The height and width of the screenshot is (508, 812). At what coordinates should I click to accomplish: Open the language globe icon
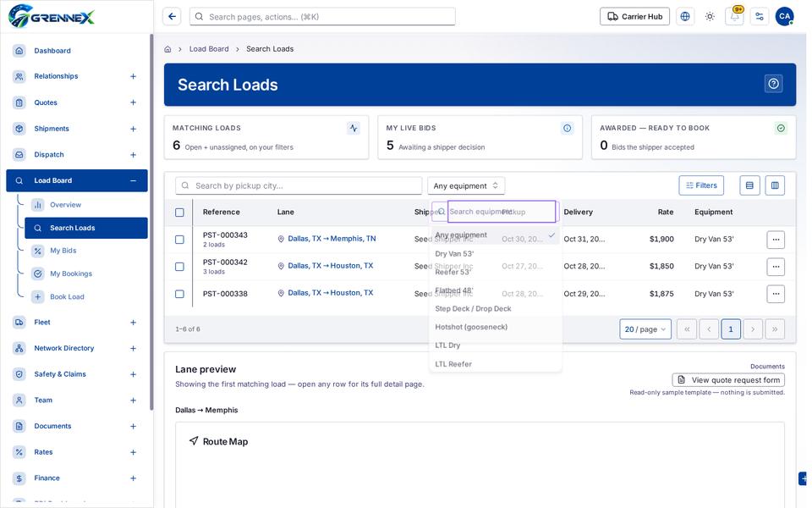(684, 17)
